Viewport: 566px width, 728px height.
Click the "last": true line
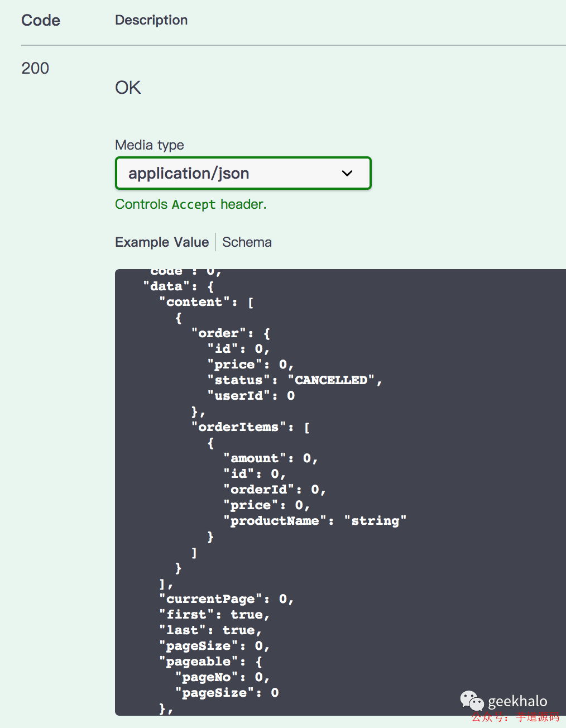pyautogui.click(x=210, y=630)
